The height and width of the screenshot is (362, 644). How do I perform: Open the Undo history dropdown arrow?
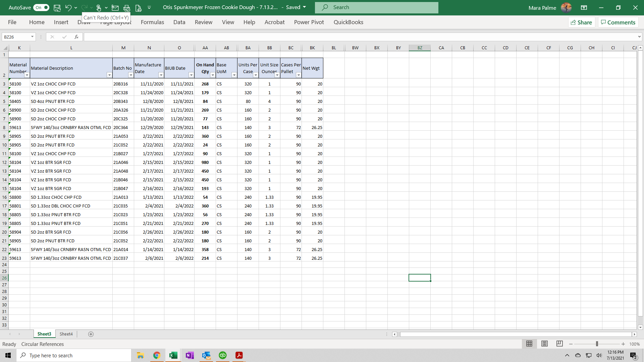pyautogui.click(x=76, y=7)
